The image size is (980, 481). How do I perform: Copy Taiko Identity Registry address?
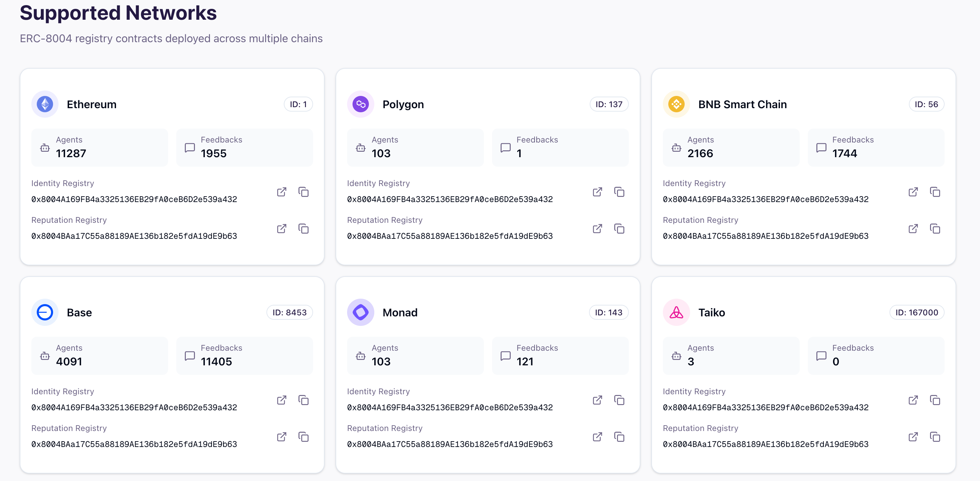[x=935, y=400]
